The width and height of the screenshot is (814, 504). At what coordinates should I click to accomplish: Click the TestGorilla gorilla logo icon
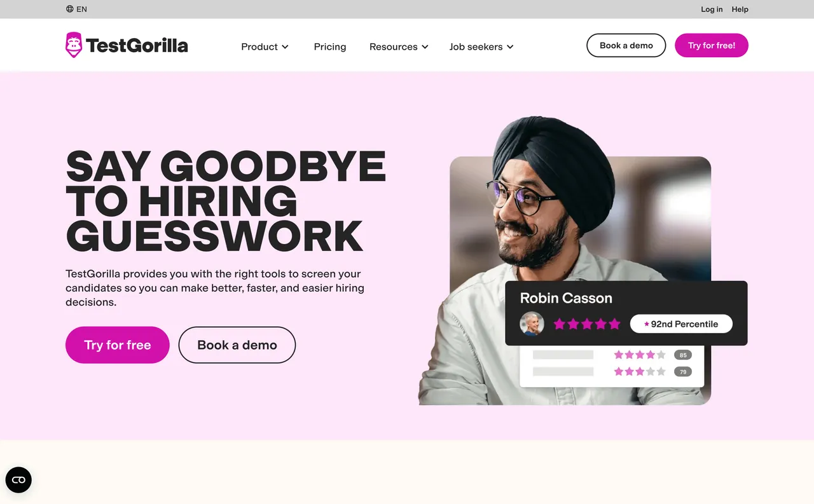pos(74,45)
